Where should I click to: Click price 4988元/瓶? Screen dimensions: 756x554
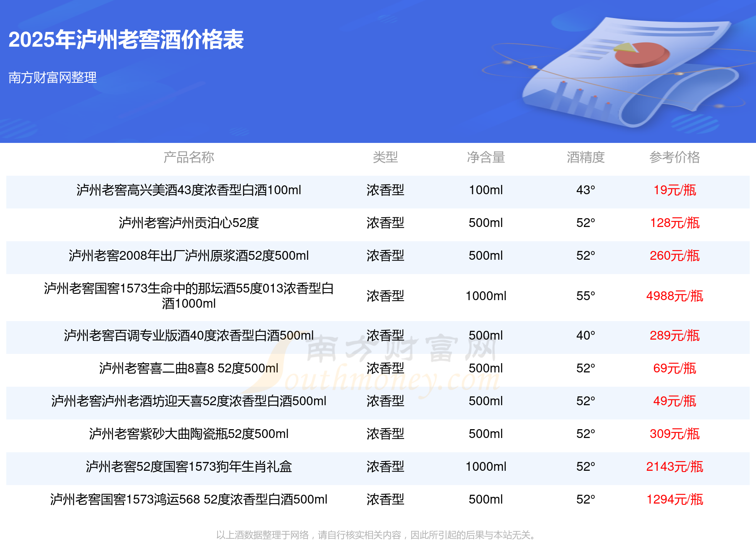click(675, 296)
